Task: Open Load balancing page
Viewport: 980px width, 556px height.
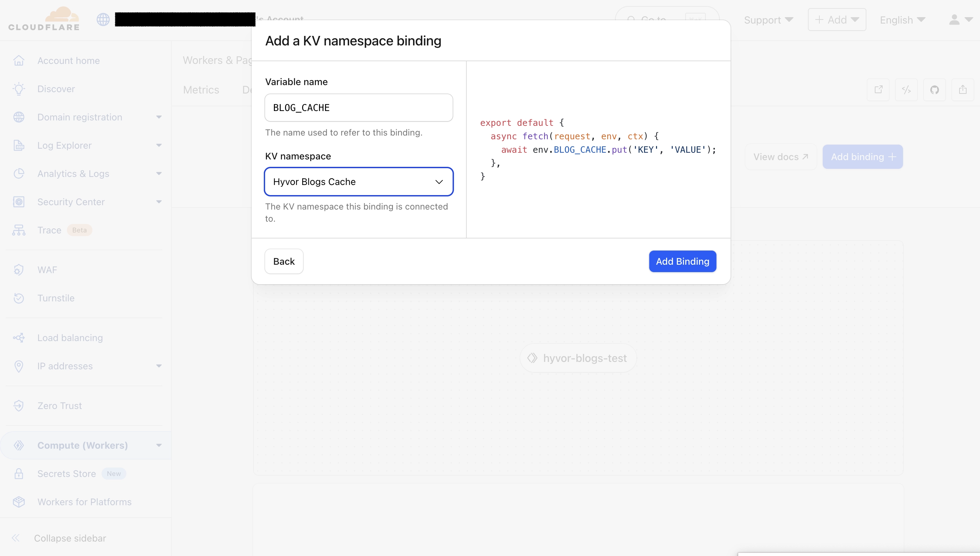Action: pyautogui.click(x=70, y=338)
